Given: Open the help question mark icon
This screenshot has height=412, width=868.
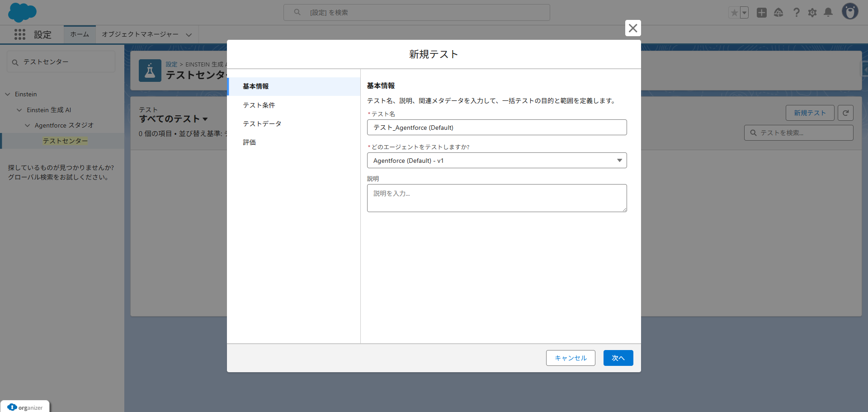Looking at the screenshot, I should coord(797,13).
